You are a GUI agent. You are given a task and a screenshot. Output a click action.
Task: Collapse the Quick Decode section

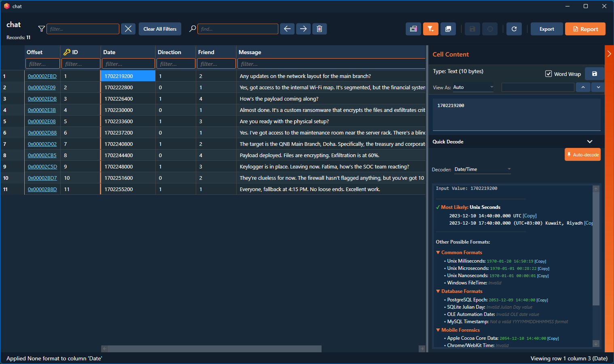pyautogui.click(x=590, y=141)
